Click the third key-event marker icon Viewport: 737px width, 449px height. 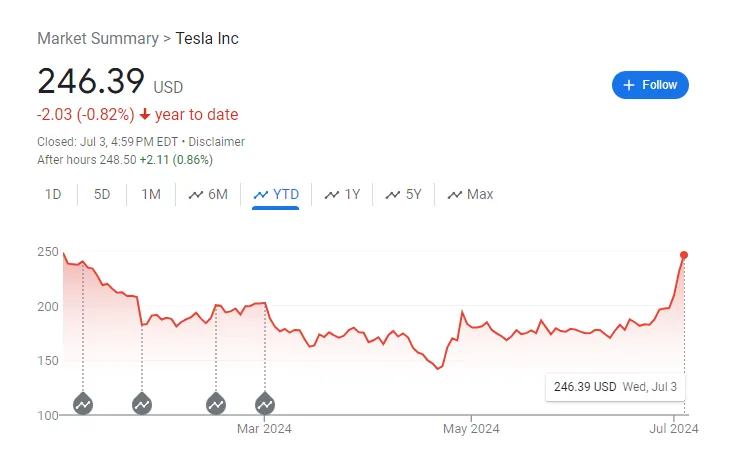coord(216,404)
